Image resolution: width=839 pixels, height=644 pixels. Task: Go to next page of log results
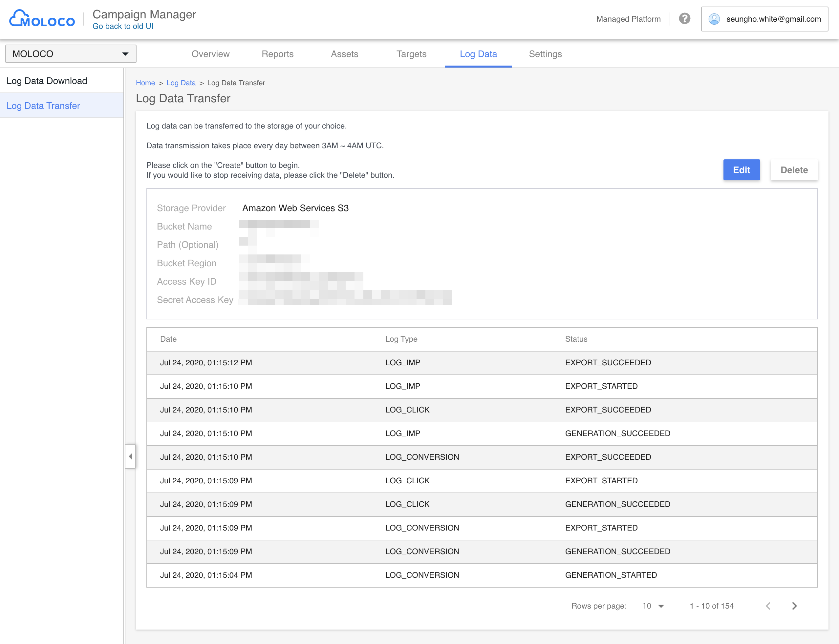click(x=794, y=606)
